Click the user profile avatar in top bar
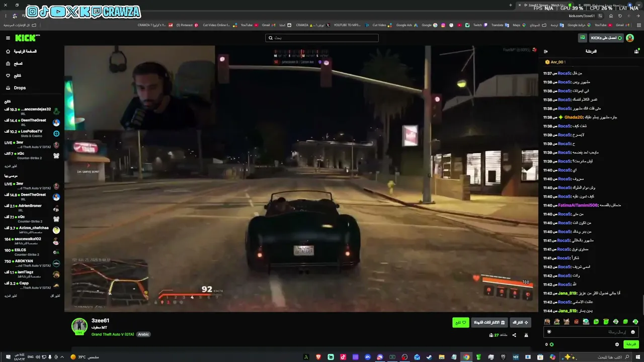This screenshot has height=362, width=644. 630,38
